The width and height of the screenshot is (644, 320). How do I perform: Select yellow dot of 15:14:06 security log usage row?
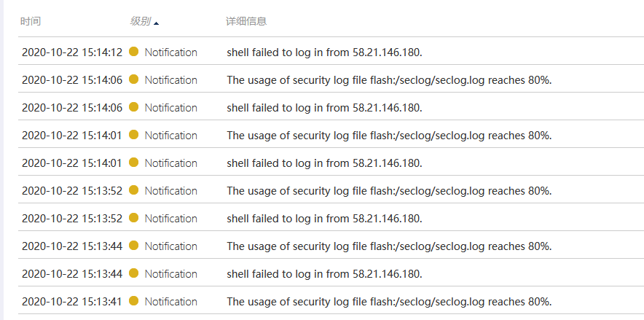[x=133, y=79]
